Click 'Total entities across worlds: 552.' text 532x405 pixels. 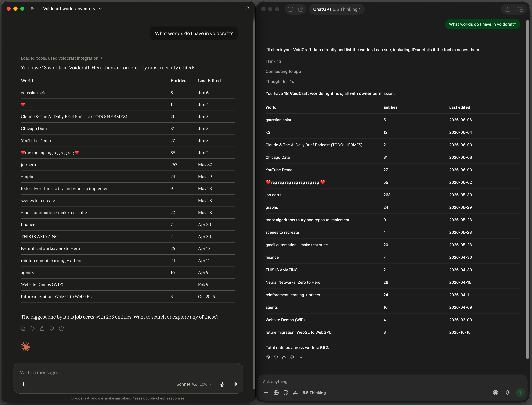pos(297,347)
